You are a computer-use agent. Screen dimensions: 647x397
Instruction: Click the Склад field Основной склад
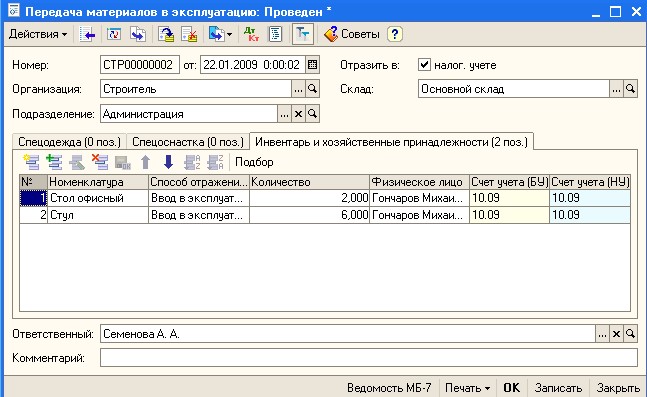point(513,89)
